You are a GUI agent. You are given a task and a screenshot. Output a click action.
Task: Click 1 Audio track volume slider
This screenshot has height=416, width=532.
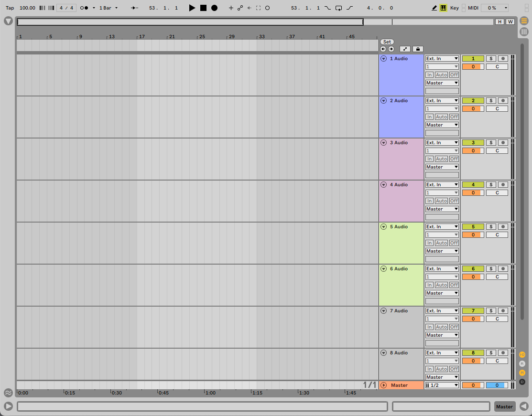point(473,67)
